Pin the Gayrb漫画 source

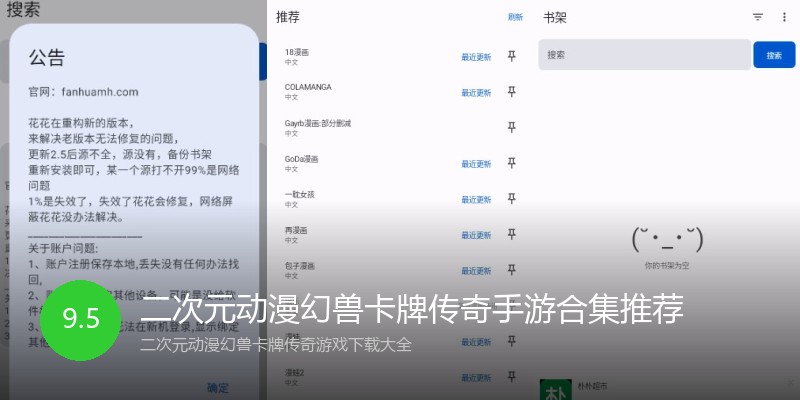click(x=511, y=128)
